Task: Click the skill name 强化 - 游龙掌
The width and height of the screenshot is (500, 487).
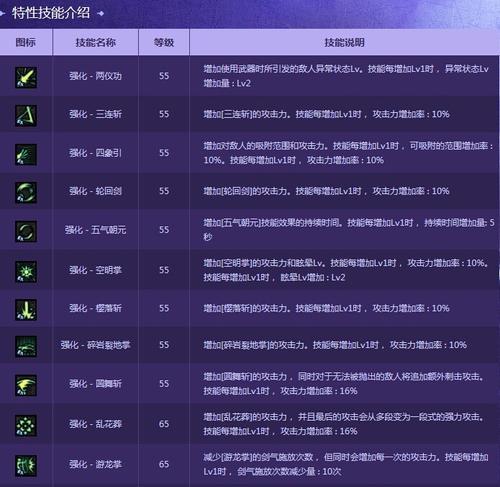Action: pyautogui.click(x=95, y=464)
